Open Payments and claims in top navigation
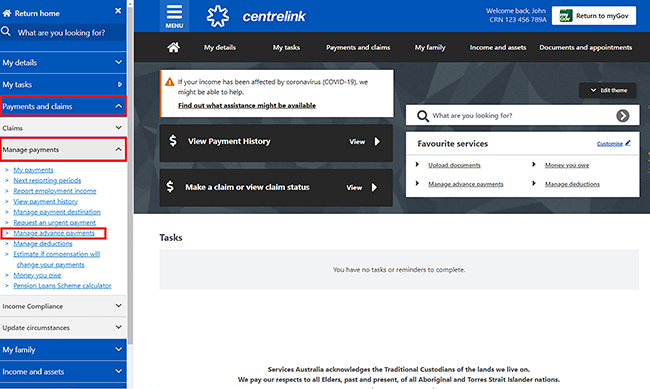This screenshot has width=650, height=389. tap(358, 47)
